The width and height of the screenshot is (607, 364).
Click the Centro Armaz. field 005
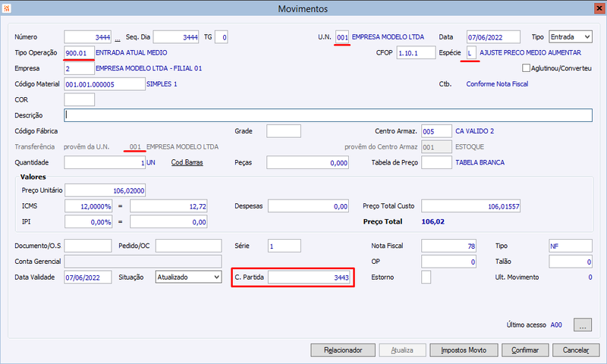[436, 130]
